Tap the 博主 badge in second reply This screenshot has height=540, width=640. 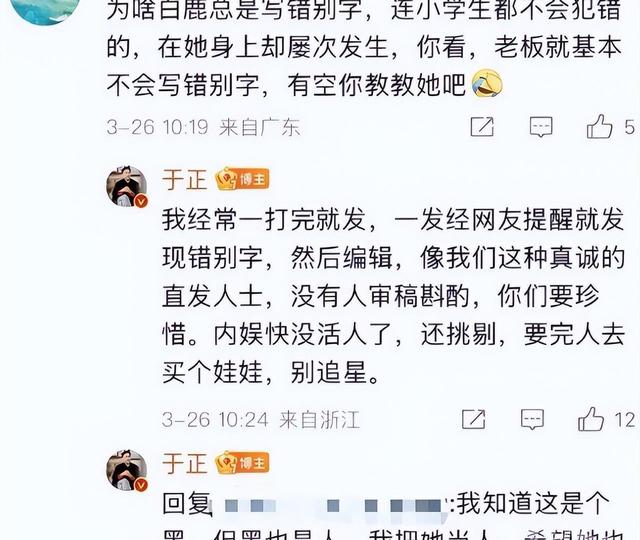point(242,463)
